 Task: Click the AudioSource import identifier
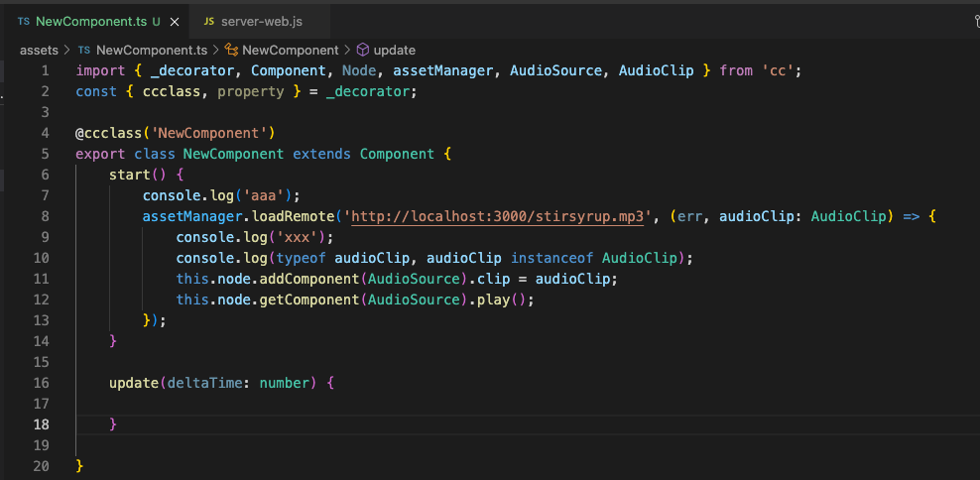coord(554,70)
